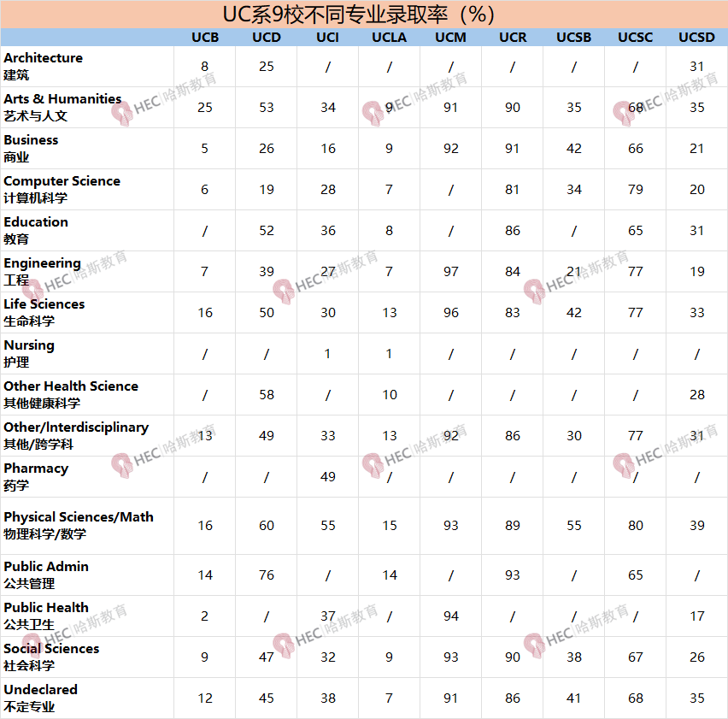Select Physical Sciences/Math UCSC value 80
The height and width of the screenshot is (719, 728).
point(636,525)
